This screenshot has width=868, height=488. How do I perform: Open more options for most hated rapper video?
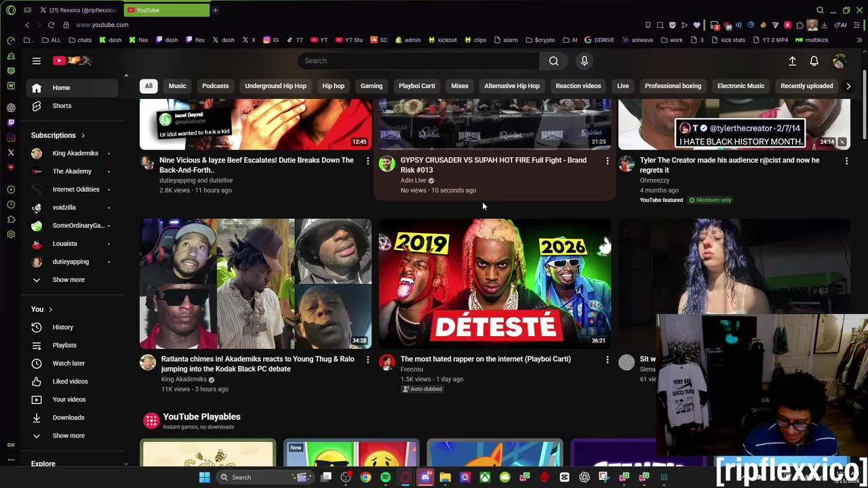point(607,360)
